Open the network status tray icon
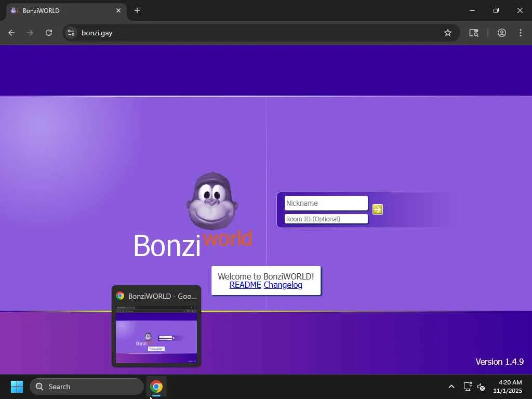Viewport: 532px width, 399px height. [x=468, y=387]
